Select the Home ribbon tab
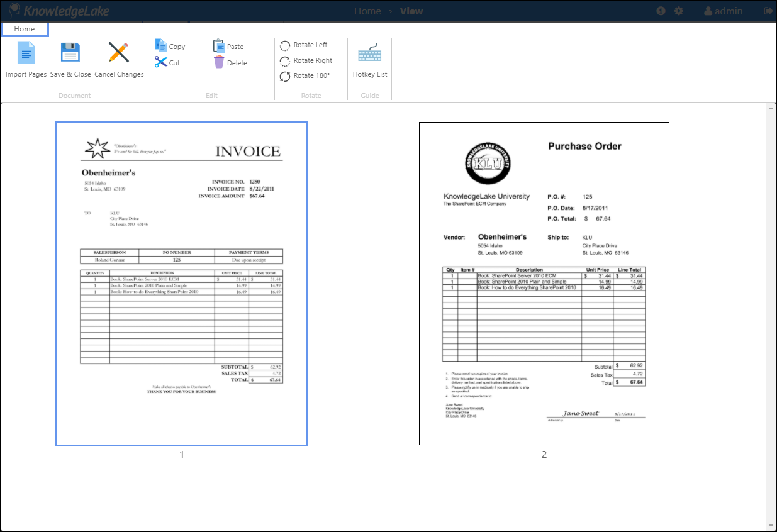Viewport: 777px width, 532px height. pos(25,29)
